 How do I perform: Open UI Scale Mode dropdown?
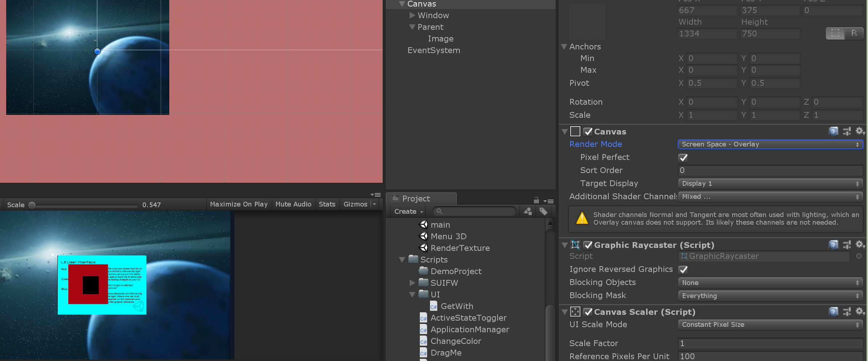click(770, 325)
